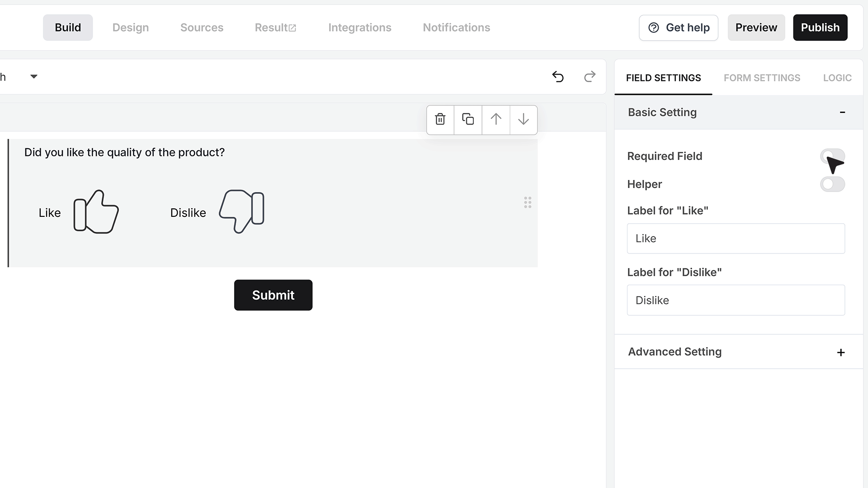Screen dimensions: 868x488
Task: Enable the Required Field toggle
Action: coord(832,156)
